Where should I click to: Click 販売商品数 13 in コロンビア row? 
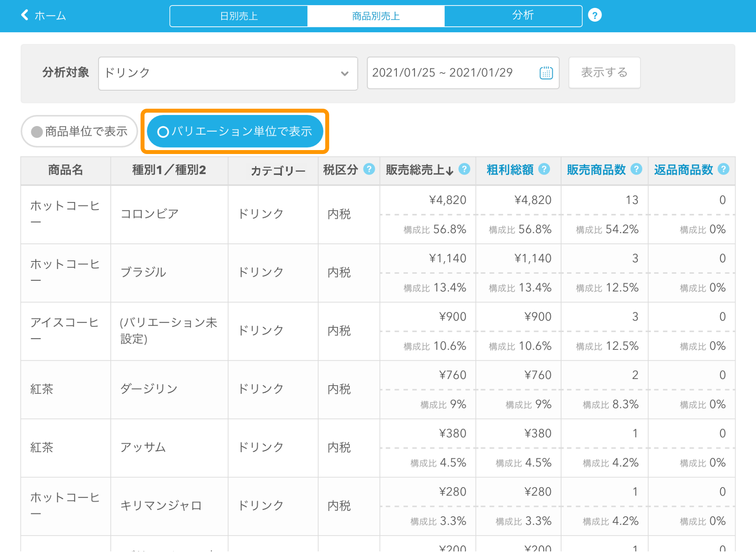point(632,200)
